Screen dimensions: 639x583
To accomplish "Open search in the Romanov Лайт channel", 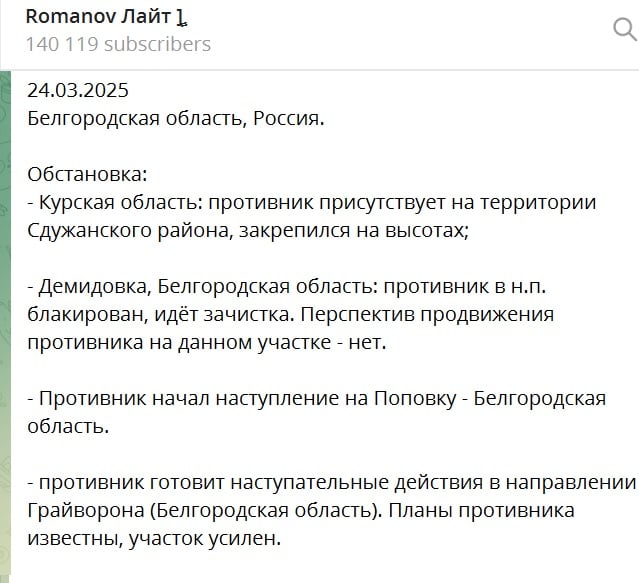I will 625,29.
